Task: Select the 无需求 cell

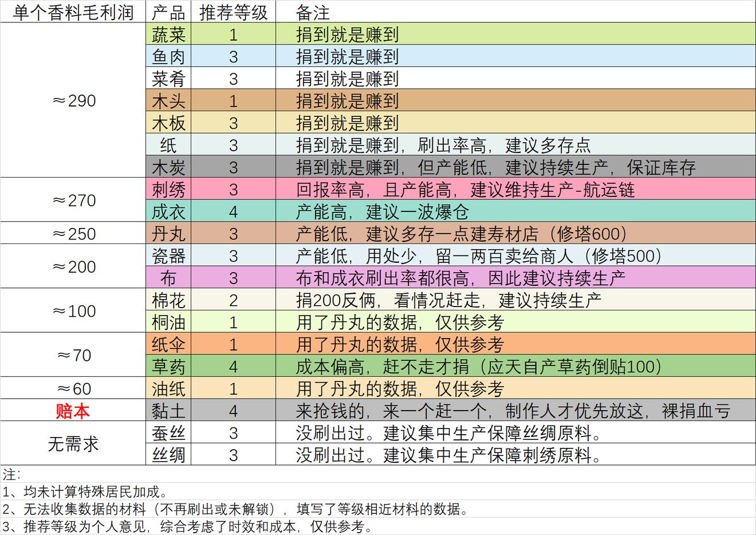Action: pyautogui.click(x=73, y=444)
